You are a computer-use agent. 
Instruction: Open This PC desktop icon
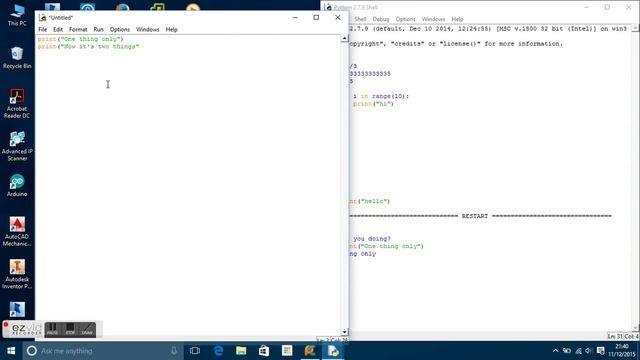[17, 15]
